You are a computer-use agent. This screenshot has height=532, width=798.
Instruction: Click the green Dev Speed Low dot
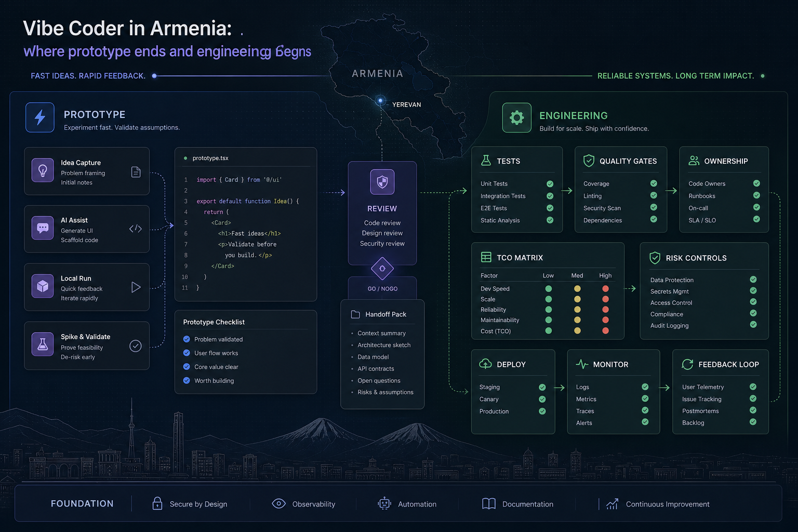click(548, 289)
